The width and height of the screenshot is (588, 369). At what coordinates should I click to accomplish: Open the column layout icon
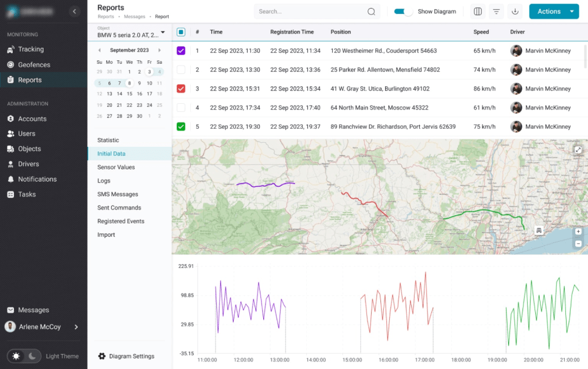click(478, 12)
